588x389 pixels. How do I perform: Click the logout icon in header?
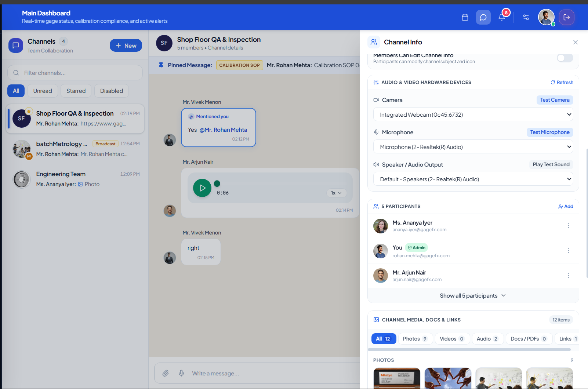click(567, 17)
